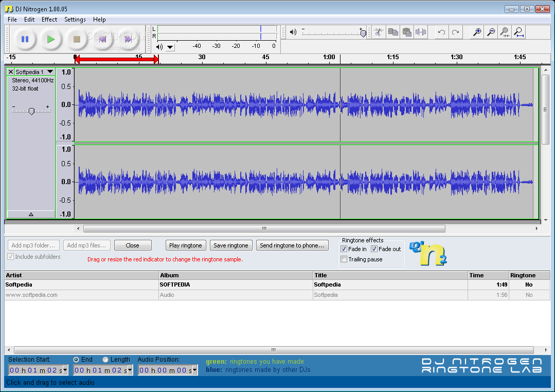This screenshot has height=392, width=555.
Task: Click the output volume speaker icon
Action: 293,32
